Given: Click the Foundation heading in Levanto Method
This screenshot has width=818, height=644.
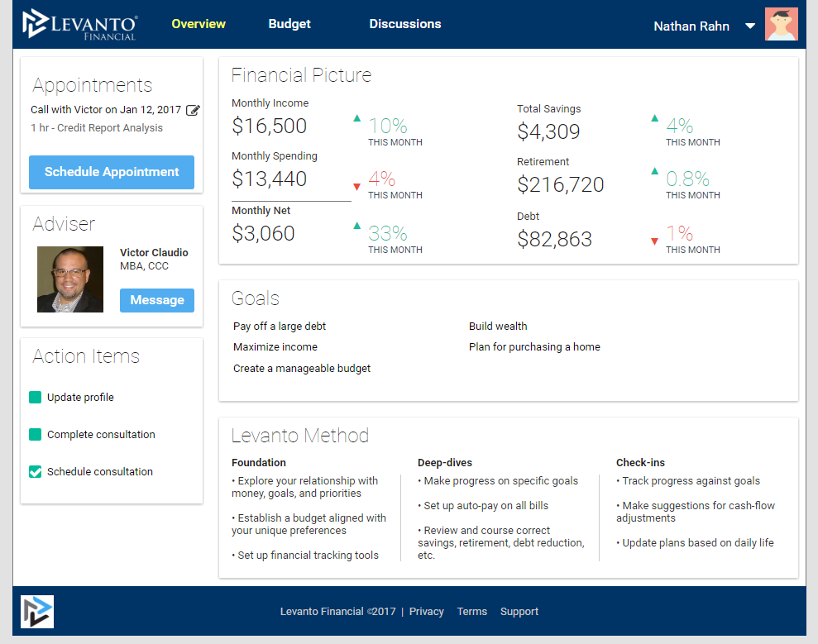Looking at the screenshot, I should pos(259,462).
